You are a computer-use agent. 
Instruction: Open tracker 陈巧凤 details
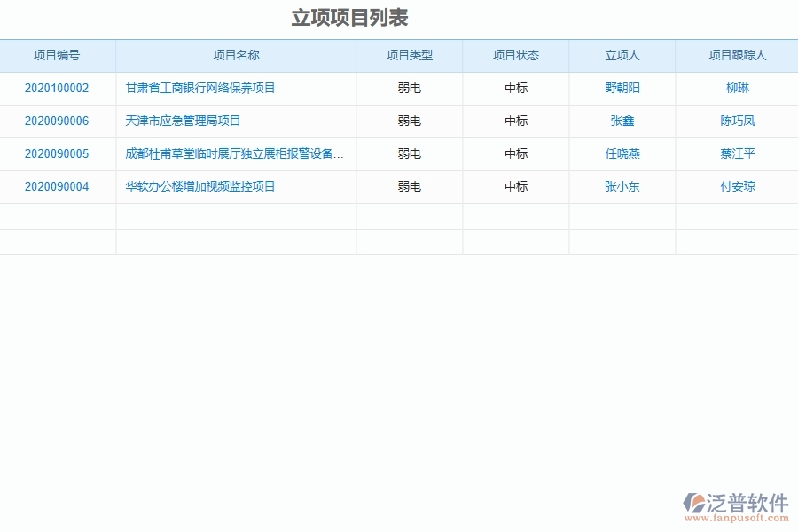pyautogui.click(x=737, y=121)
